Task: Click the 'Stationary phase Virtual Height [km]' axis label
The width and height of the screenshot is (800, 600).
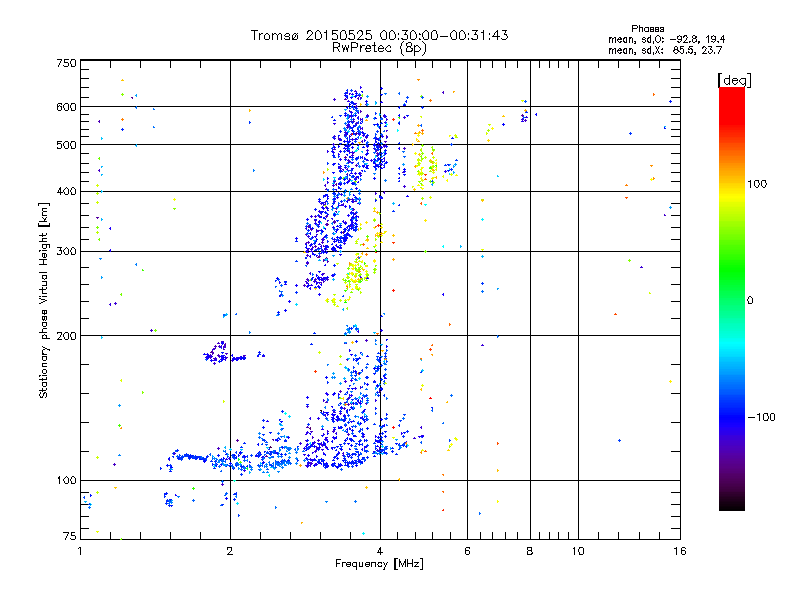Action: pos(44,300)
